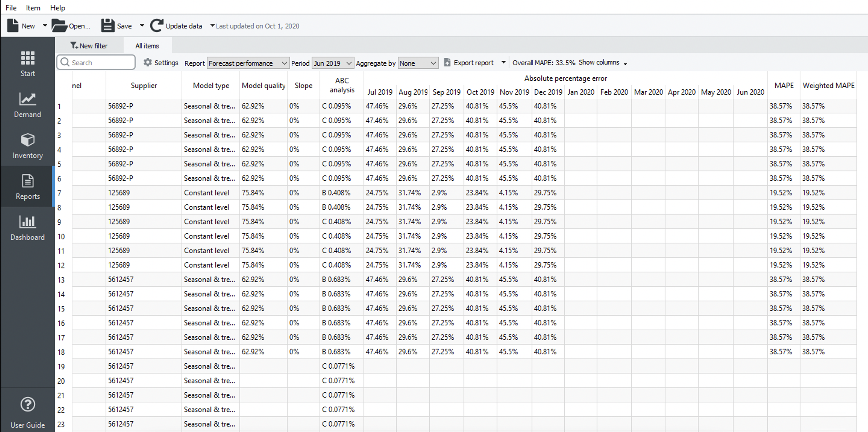Expand the Report type dropdown
868x432 pixels.
248,63
